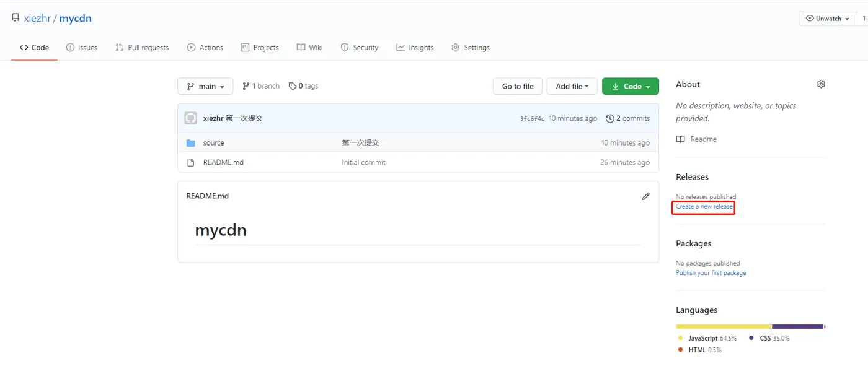Click the watcher count 1 beside Unwatch
This screenshot has width=868, height=374.
pos(864,19)
